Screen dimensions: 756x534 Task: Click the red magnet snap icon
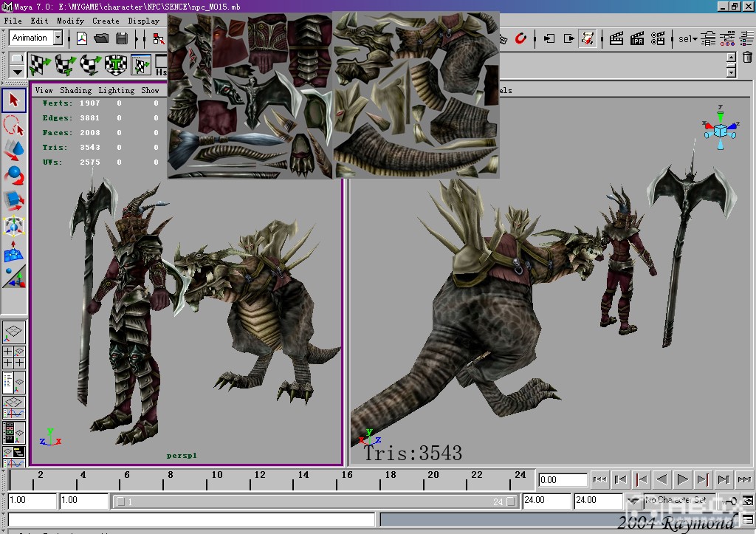pos(520,38)
